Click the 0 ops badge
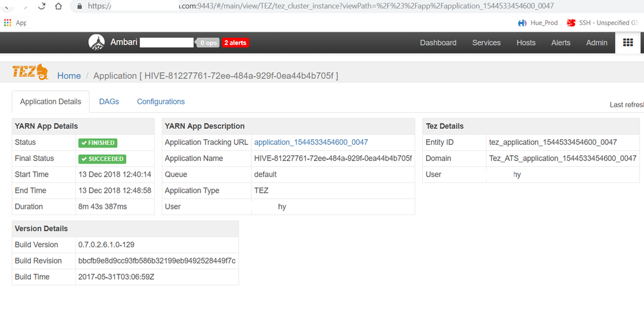Image resolution: width=644 pixels, height=315 pixels. (x=208, y=43)
